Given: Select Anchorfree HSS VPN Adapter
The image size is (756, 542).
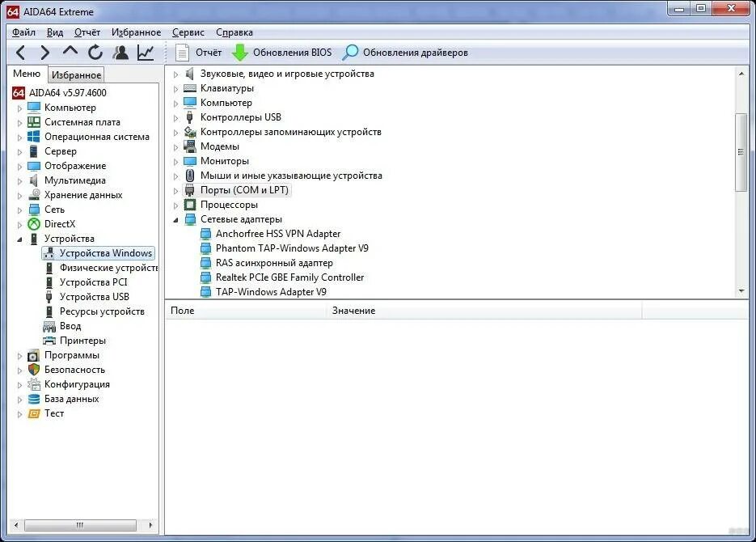Looking at the screenshot, I should [277, 234].
